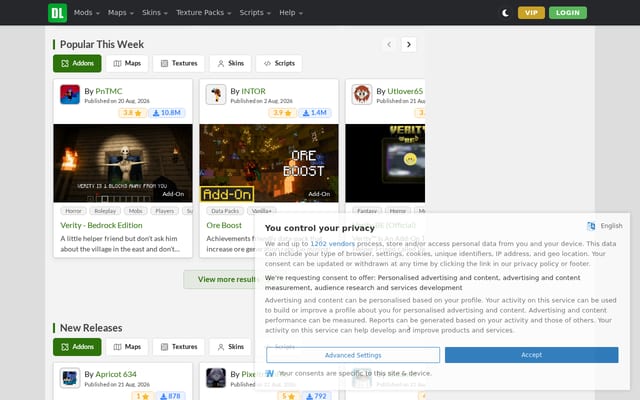Expand the Skins dropdown menu
This screenshot has width=640, height=400.
[155, 13]
